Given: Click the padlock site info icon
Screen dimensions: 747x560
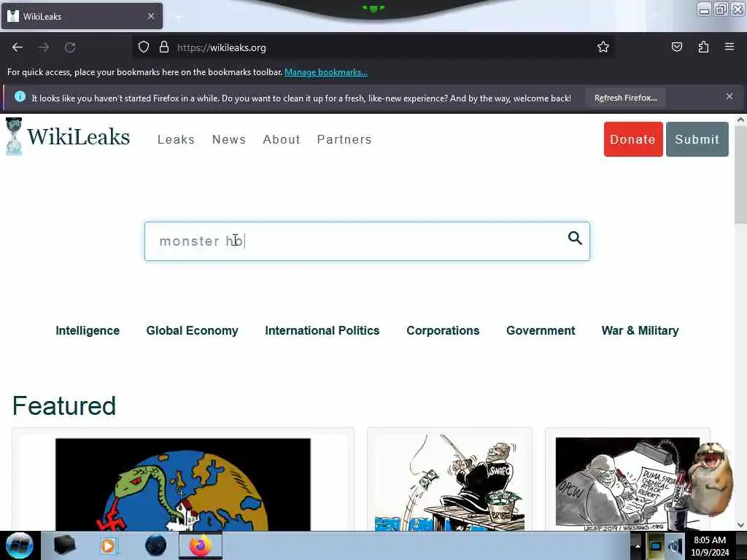Looking at the screenshot, I should pos(164,47).
